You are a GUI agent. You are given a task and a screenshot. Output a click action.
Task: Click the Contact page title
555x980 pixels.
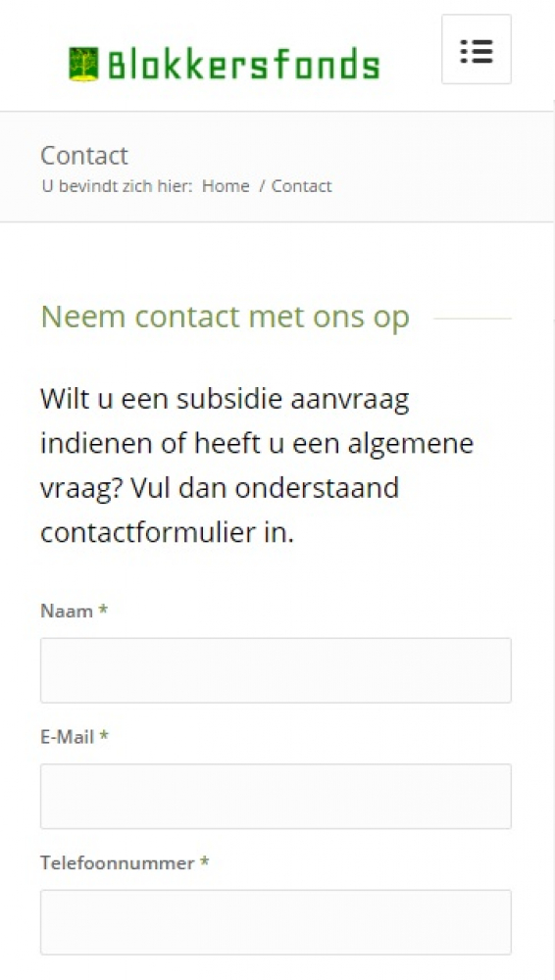click(84, 156)
